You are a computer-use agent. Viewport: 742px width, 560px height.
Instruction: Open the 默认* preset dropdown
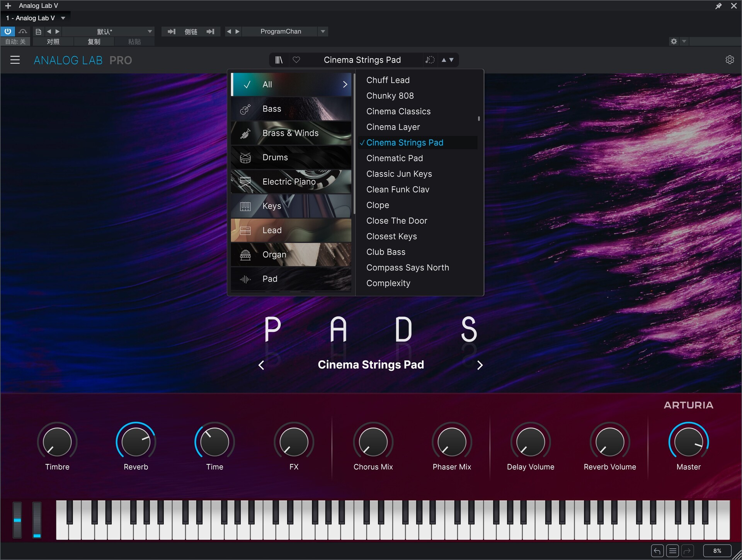click(x=108, y=31)
